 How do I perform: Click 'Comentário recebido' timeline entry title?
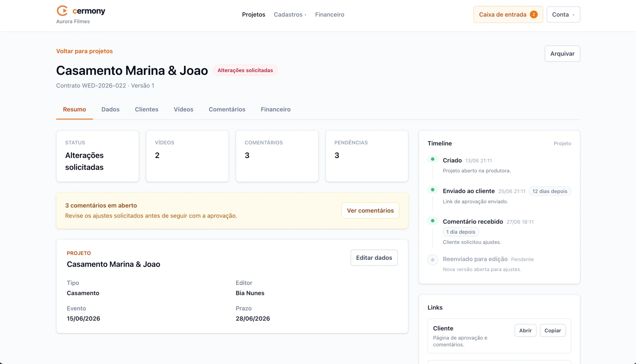[x=473, y=222]
